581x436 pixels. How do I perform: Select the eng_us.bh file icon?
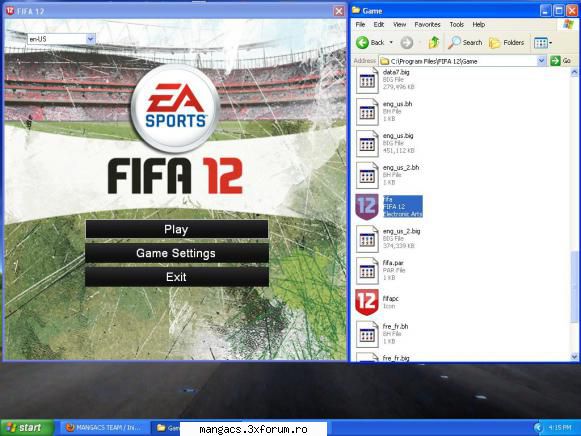(367, 112)
